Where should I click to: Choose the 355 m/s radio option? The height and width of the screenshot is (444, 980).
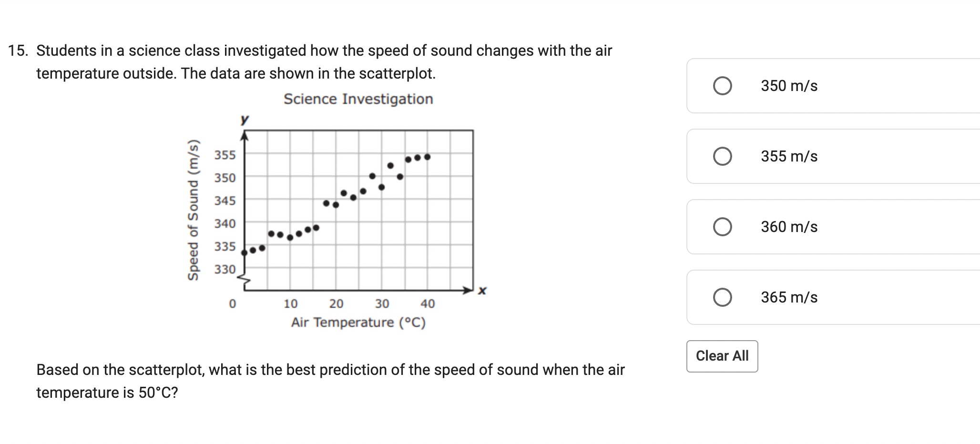point(722,156)
